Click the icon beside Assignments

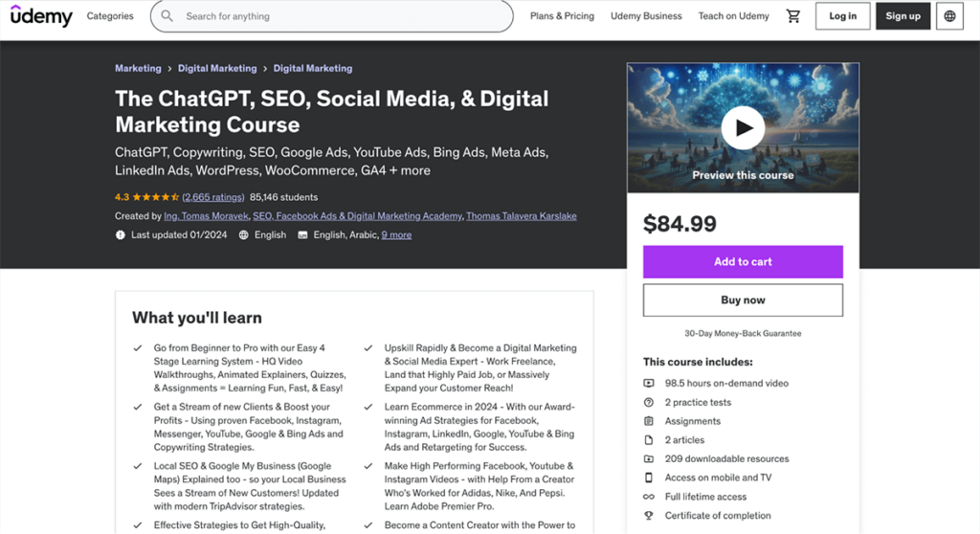coord(649,421)
